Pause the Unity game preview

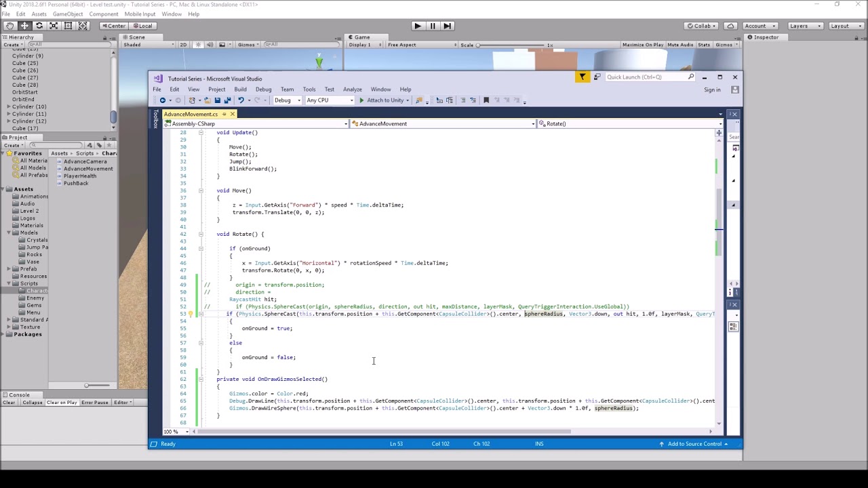(x=433, y=26)
